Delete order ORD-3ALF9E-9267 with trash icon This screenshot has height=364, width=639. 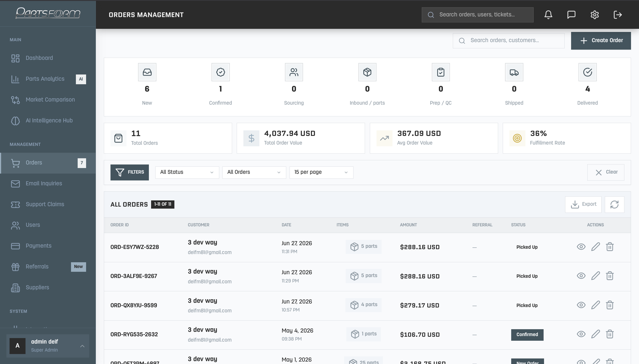pyautogui.click(x=610, y=276)
